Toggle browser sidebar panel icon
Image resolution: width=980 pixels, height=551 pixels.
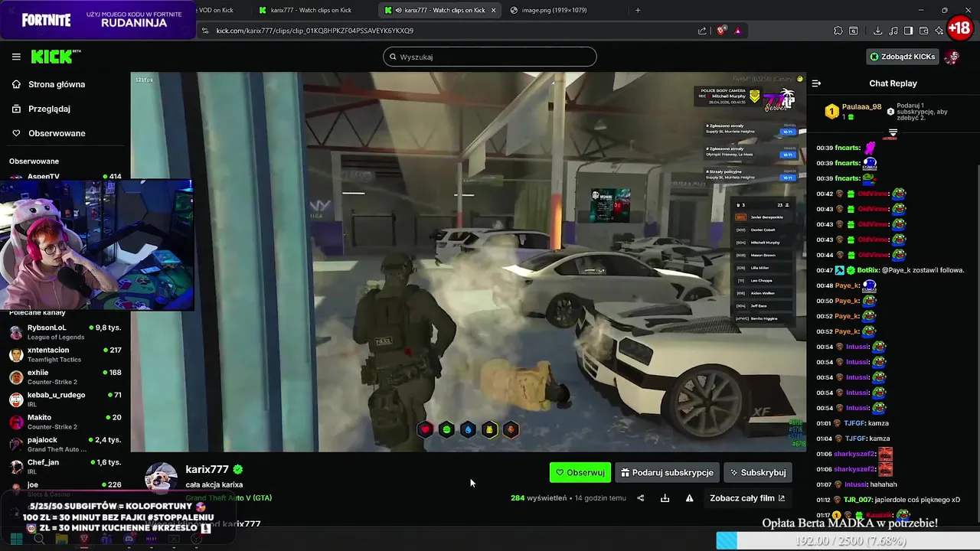(x=908, y=31)
